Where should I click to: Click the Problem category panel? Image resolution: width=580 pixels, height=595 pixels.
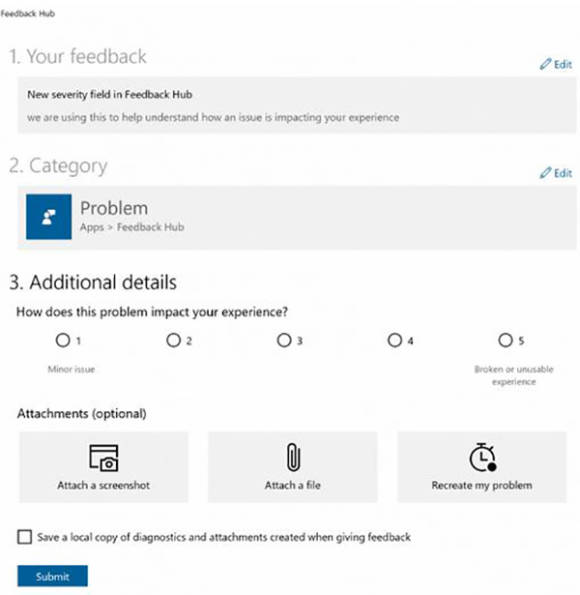click(x=297, y=217)
